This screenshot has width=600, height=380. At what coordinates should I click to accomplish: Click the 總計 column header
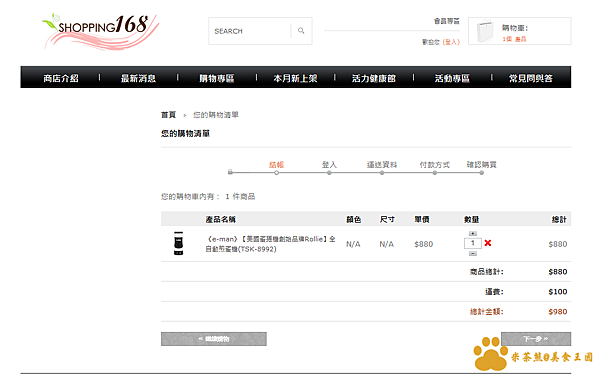(x=559, y=219)
